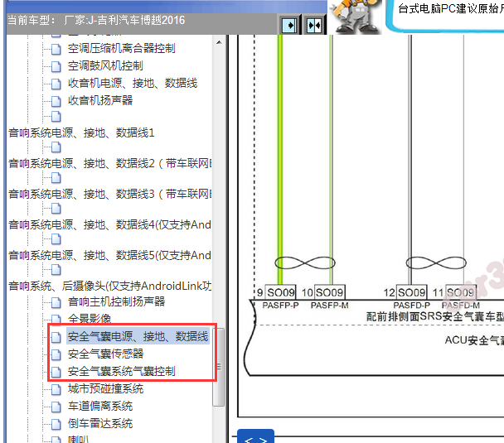Click the blue < > navigation button
Screen dimensions: 504x443
pyautogui.click(x=255, y=436)
